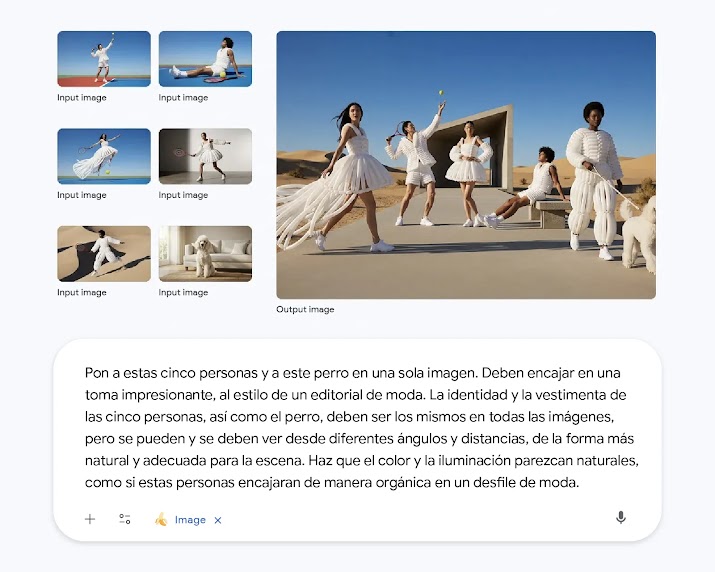Open the white poodle sofa thumbnail
This screenshot has width=715, height=572.
(x=205, y=254)
